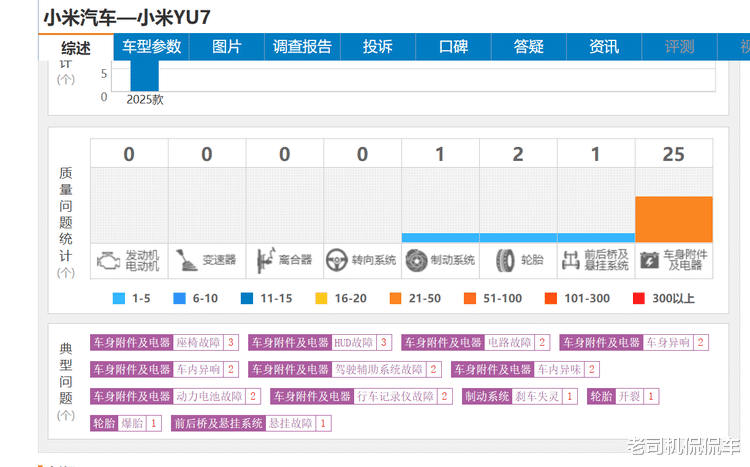This screenshot has height=467, width=750.
Task: Open the 悬挂故障 issue tag
Action: (251, 423)
